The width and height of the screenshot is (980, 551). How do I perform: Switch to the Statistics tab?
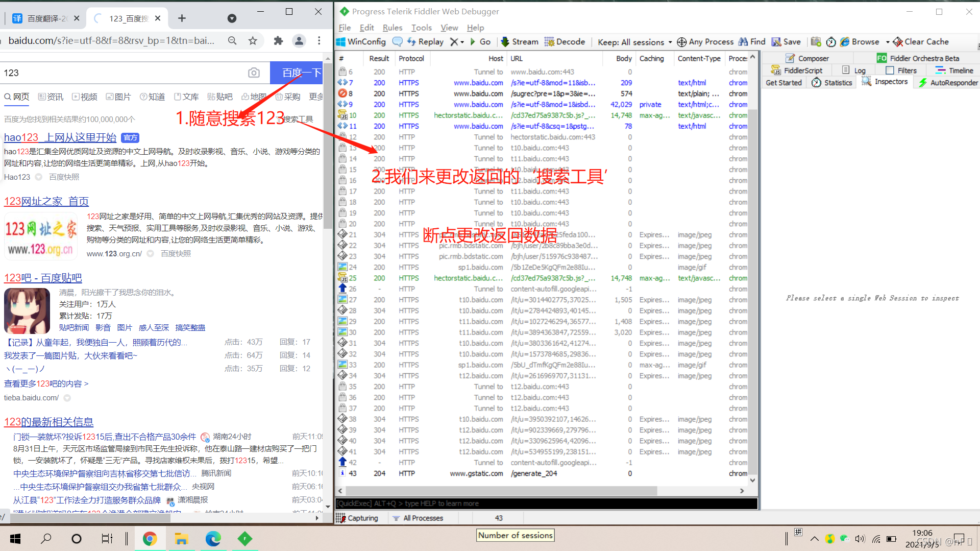pyautogui.click(x=832, y=83)
